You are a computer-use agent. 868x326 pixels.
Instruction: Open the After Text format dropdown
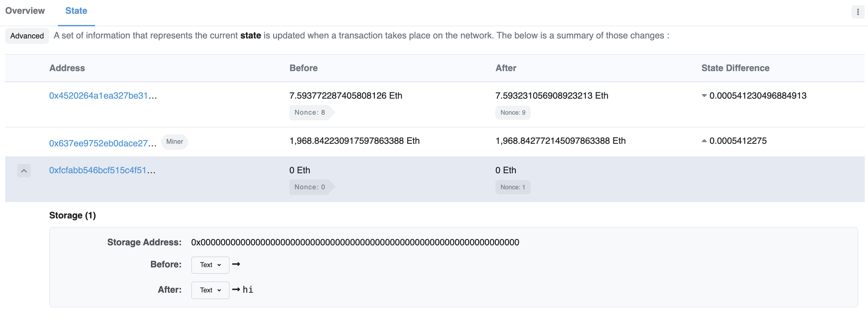point(210,290)
